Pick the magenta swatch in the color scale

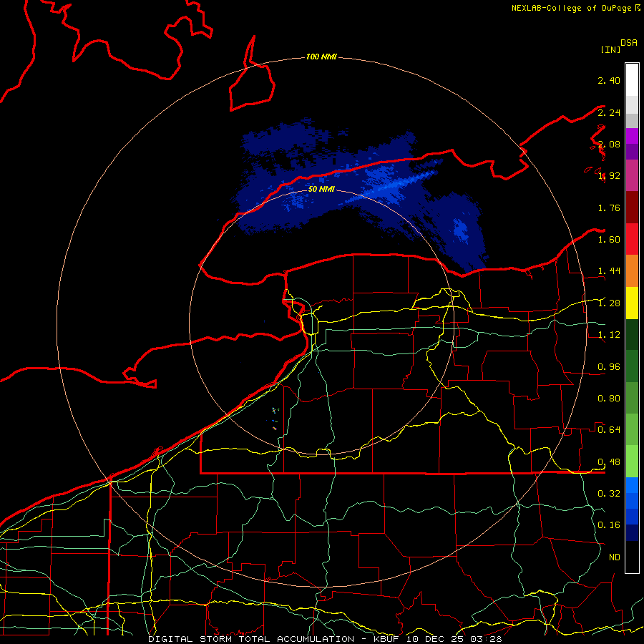(x=632, y=136)
